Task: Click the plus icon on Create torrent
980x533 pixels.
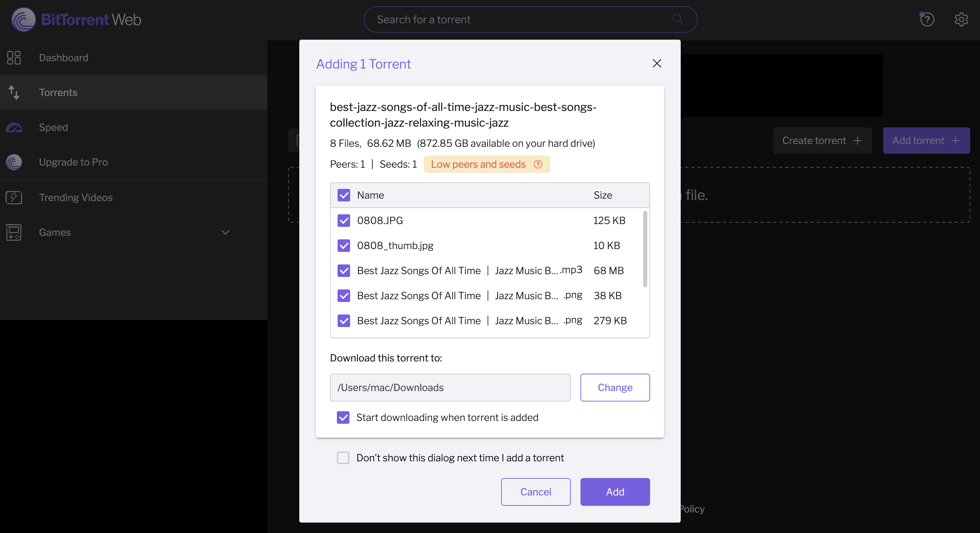Action: tap(857, 141)
